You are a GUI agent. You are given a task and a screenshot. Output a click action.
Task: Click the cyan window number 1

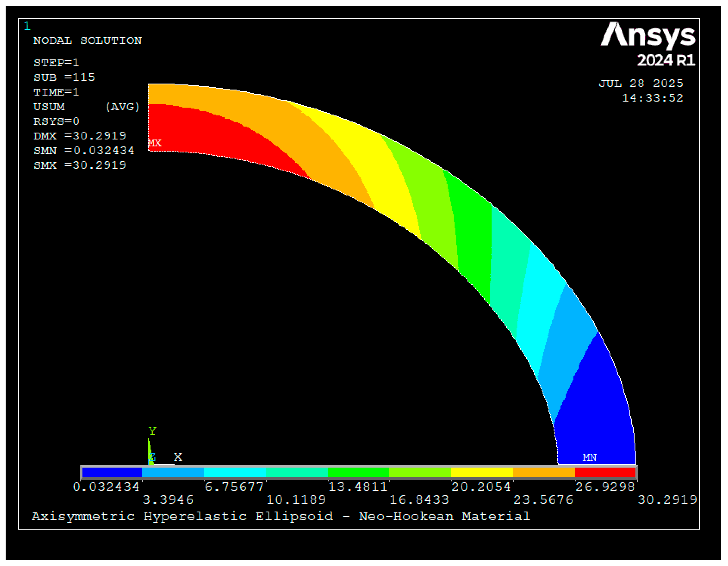point(27,26)
